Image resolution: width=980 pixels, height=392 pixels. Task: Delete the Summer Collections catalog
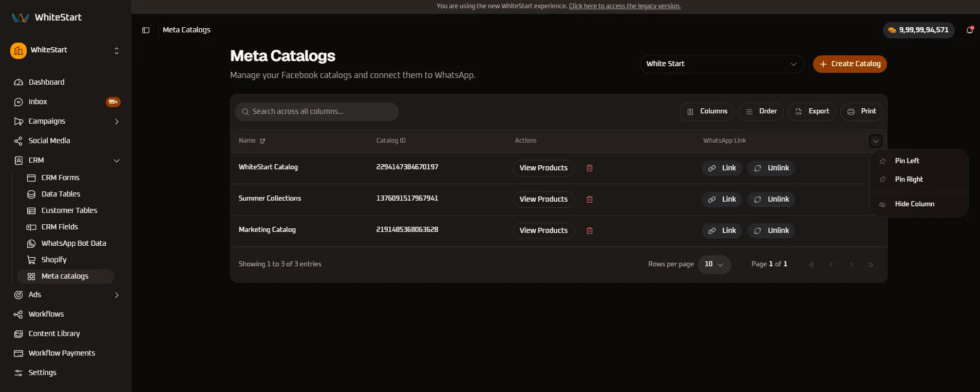590,200
